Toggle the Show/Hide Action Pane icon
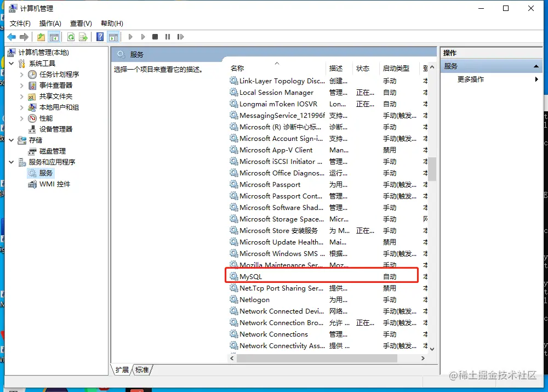 click(113, 37)
